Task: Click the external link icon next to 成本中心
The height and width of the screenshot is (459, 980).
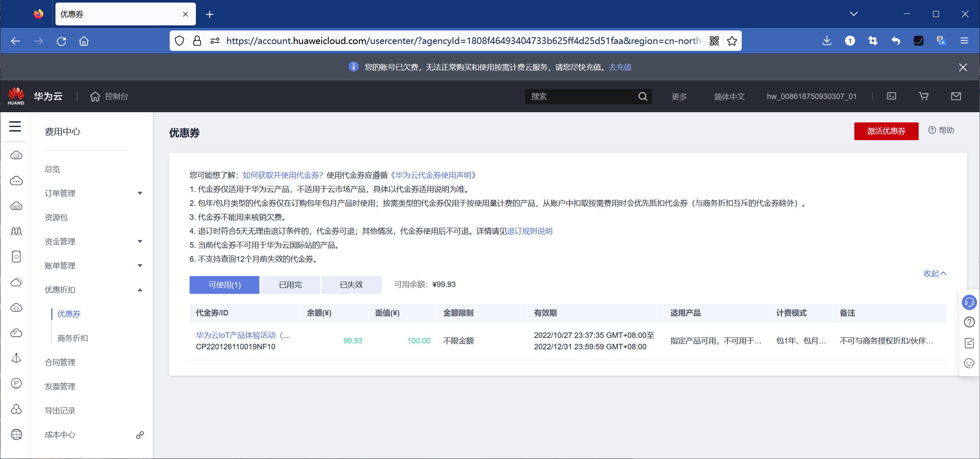Action: point(140,435)
